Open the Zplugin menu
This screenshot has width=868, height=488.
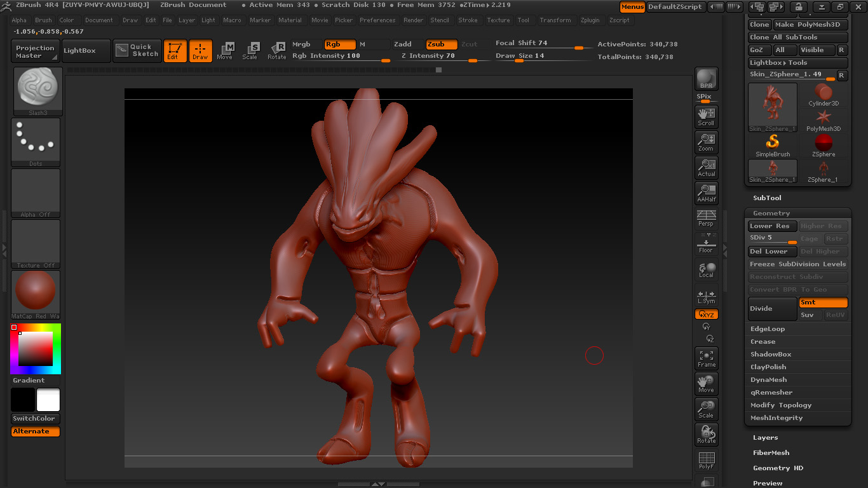pyautogui.click(x=590, y=20)
